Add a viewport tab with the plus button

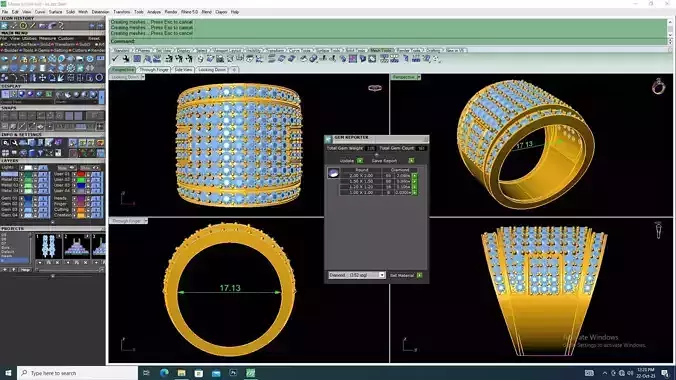tap(234, 69)
